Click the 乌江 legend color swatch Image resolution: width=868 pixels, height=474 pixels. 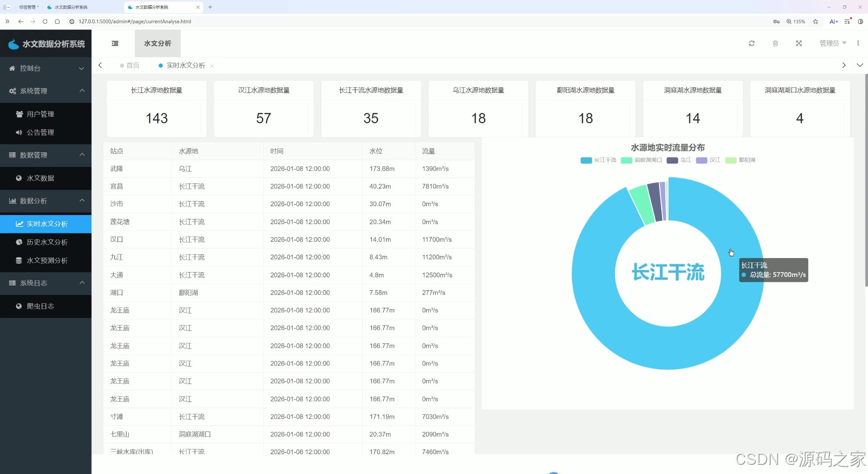tap(672, 160)
